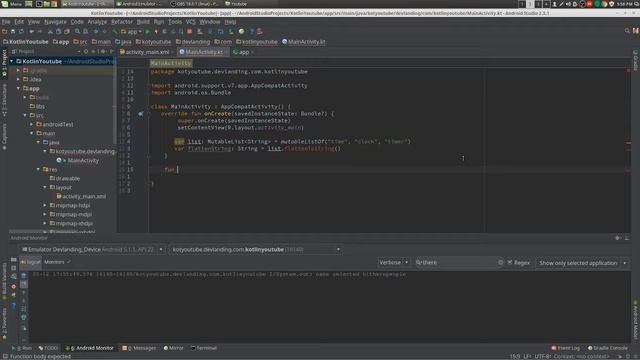Open the Event Log tool window
The image size is (640, 360).
tap(566, 348)
